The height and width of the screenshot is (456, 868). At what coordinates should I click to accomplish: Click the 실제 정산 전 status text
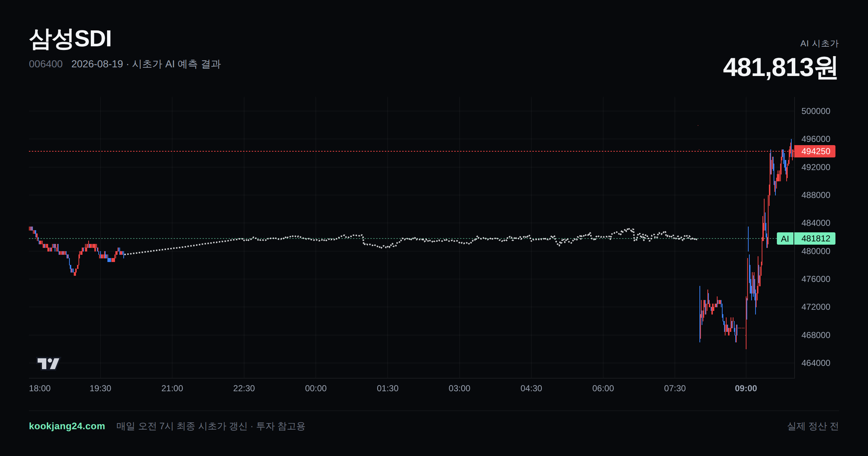(813, 426)
